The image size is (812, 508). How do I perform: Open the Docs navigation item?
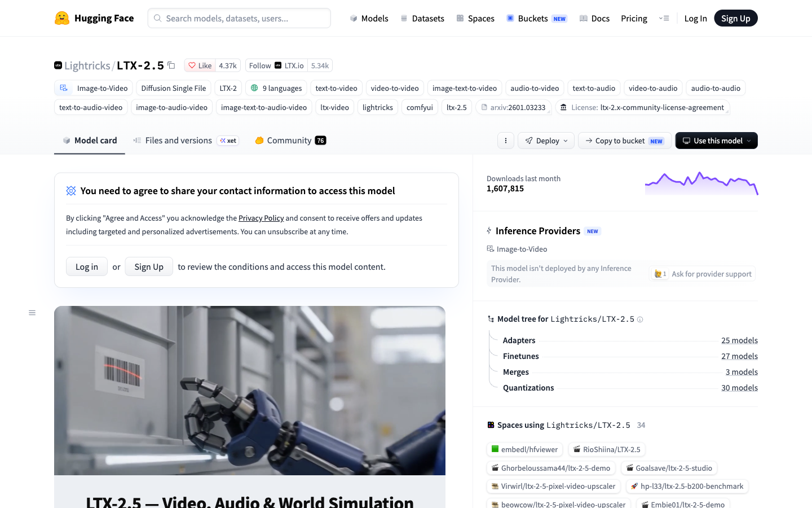click(x=594, y=18)
